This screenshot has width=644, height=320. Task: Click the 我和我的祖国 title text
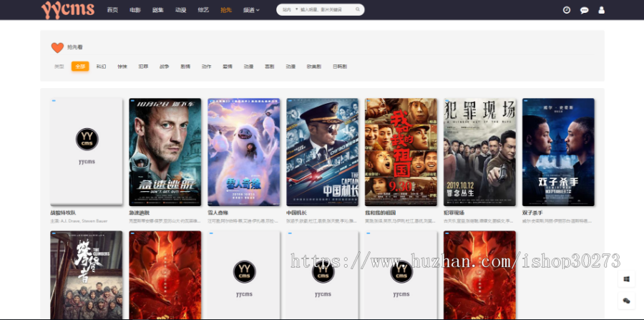coord(381,213)
